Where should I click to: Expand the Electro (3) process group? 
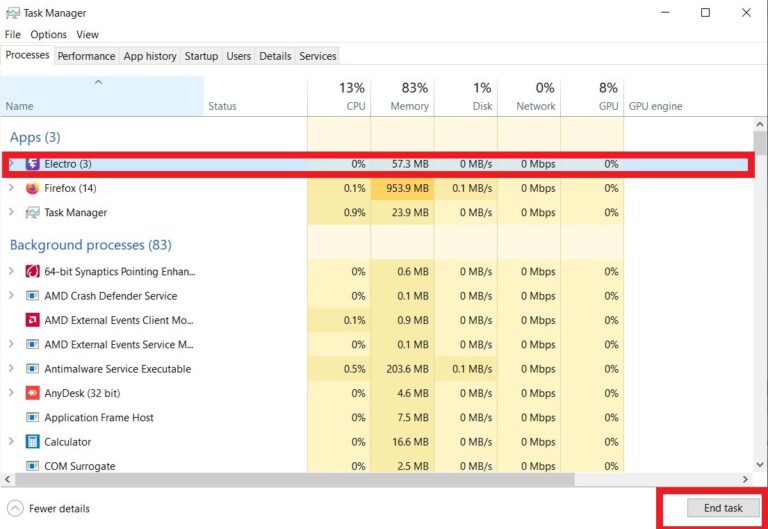coord(11,164)
